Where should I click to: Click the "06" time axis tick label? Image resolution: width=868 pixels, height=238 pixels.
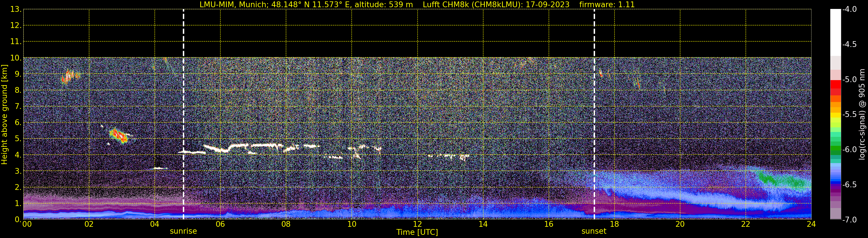(220, 224)
